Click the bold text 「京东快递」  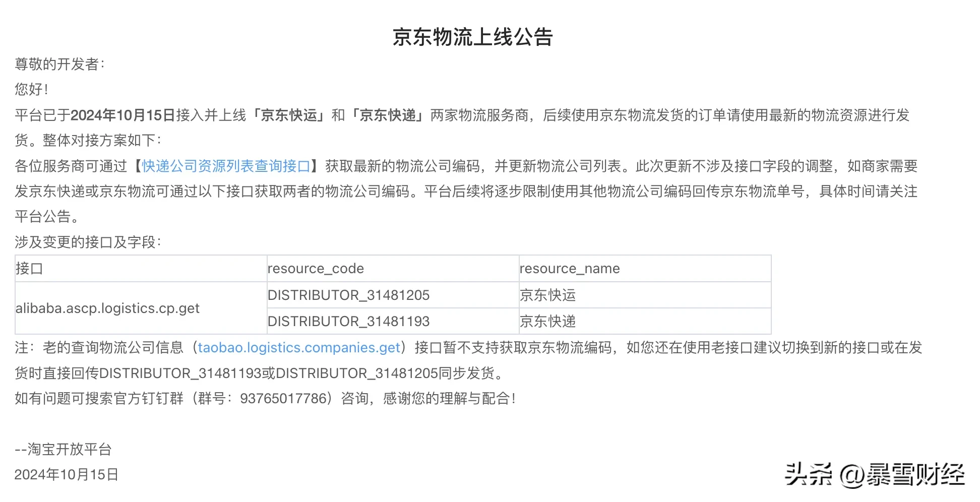click(388, 115)
